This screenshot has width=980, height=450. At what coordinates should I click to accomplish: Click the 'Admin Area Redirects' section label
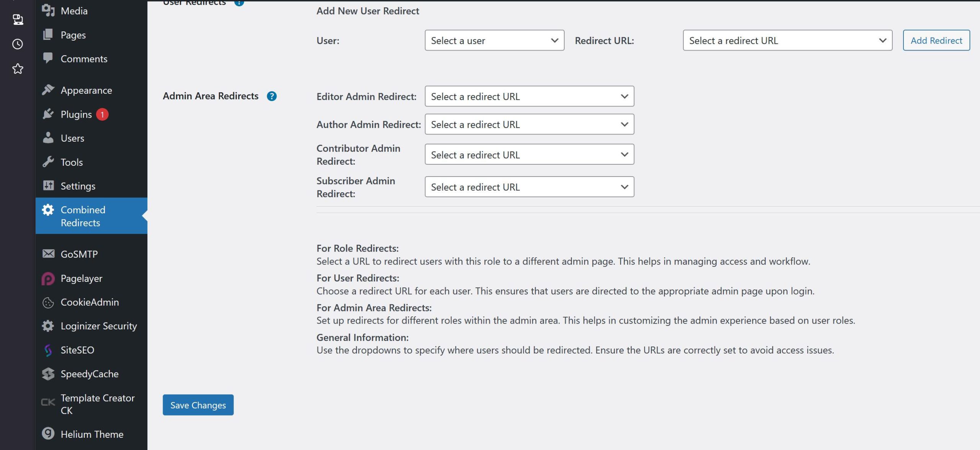(211, 96)
